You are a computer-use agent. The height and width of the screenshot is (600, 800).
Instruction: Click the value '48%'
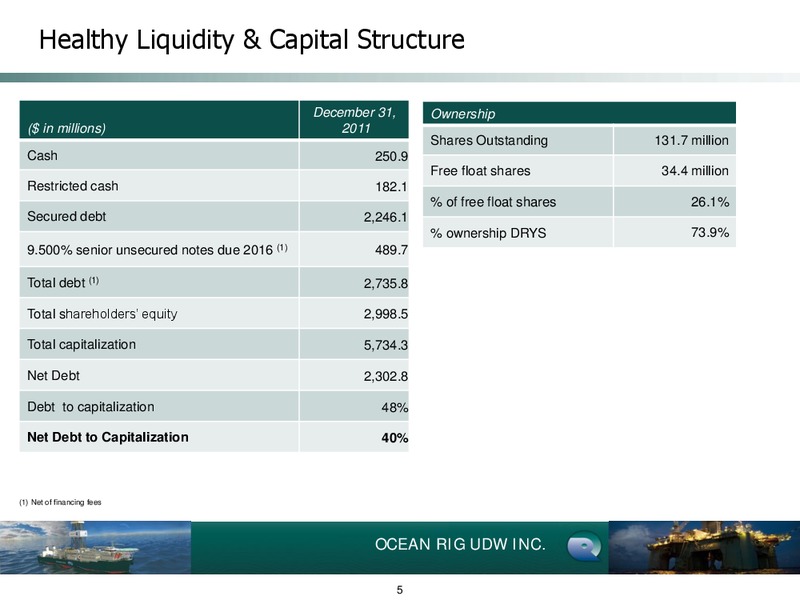click(x=395, y=408)
